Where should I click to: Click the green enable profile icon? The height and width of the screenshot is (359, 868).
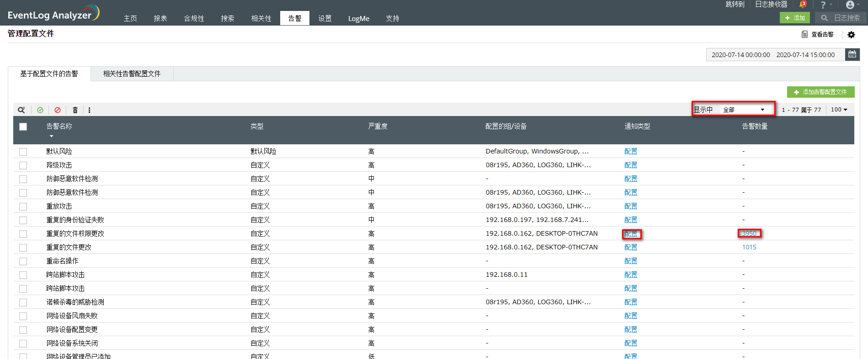pyautogui.click(x=40, y=110)
